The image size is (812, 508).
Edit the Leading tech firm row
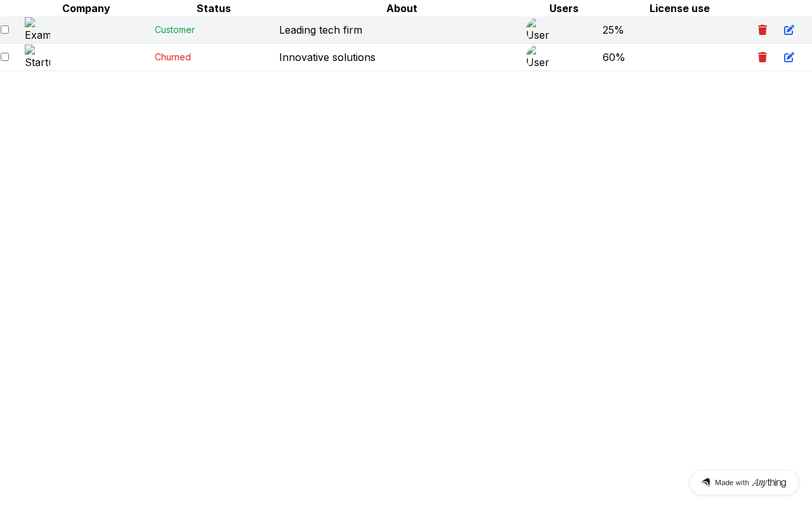(789, 30)
